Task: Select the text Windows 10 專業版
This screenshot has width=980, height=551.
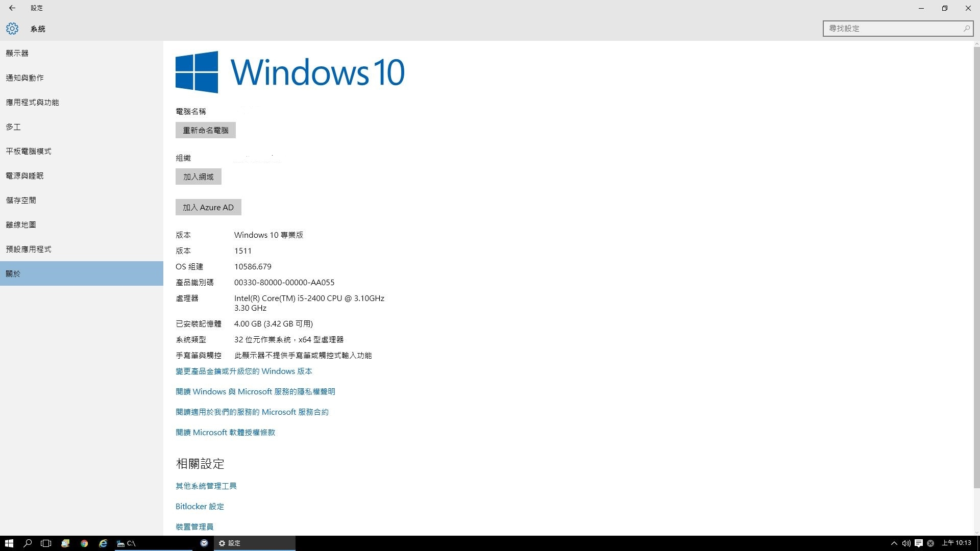Action: (x=268, y=235)
